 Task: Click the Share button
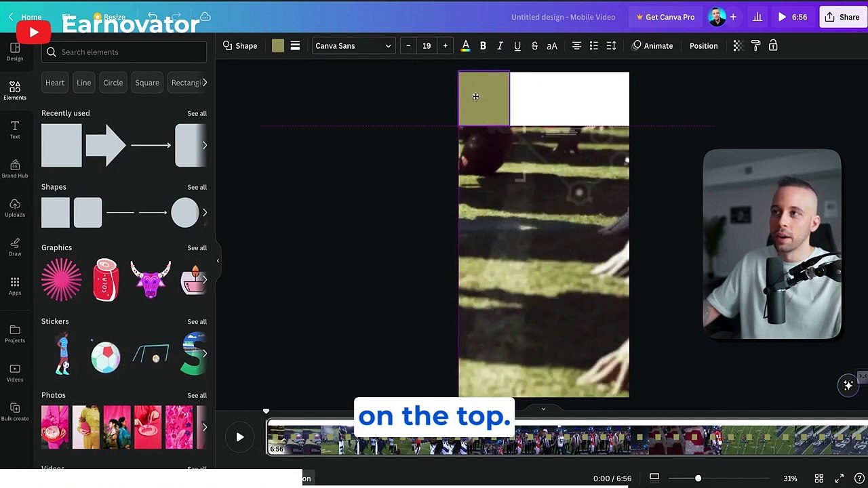[x=842, y=17]
